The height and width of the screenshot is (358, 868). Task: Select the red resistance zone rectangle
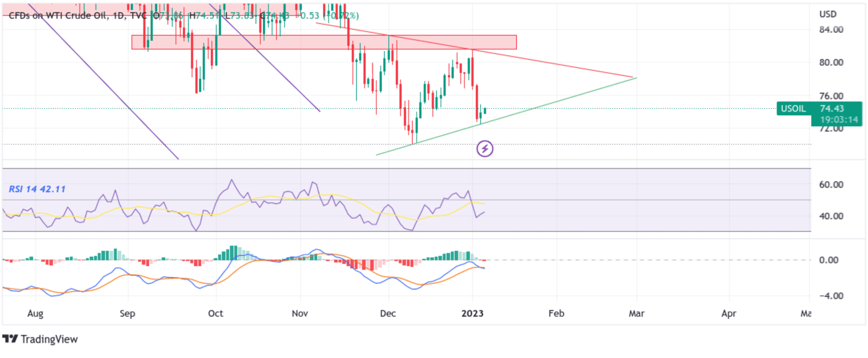tap(324, 42)
